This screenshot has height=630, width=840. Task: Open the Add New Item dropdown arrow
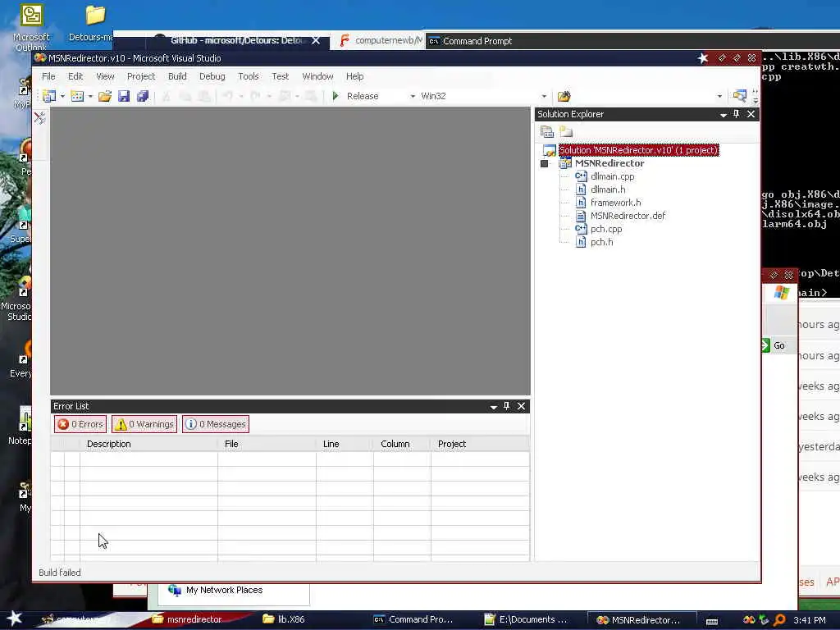coord(90,97)
